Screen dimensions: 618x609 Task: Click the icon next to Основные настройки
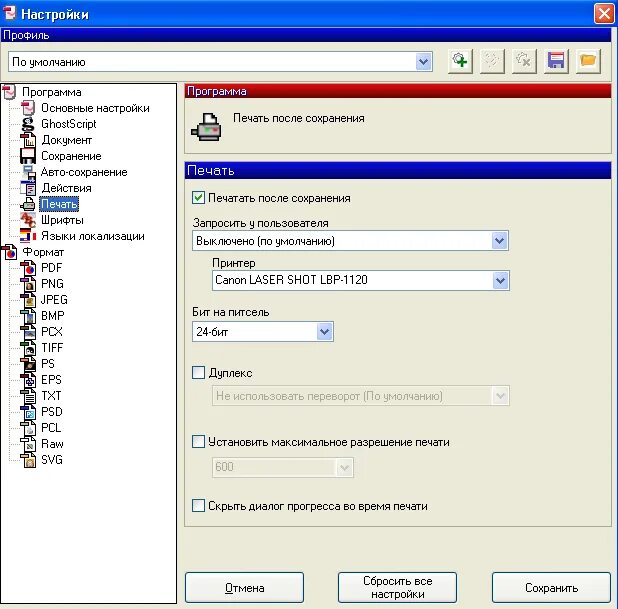tap(28, 108)
